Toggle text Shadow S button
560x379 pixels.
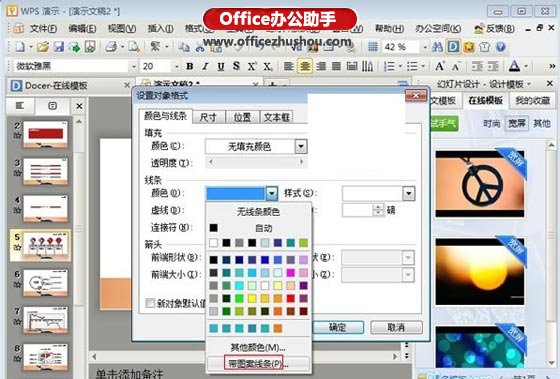click(x=236, y=66)
